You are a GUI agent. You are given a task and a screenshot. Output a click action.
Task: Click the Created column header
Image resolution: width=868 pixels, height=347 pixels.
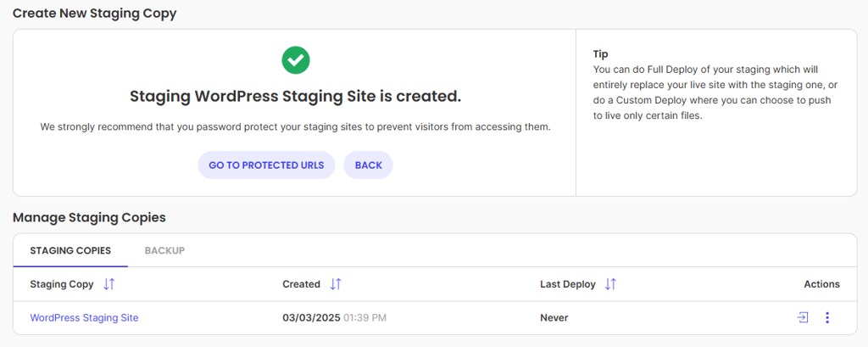(301, 284)
